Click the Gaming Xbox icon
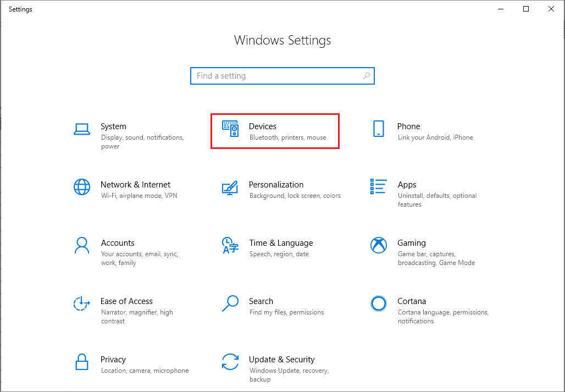 (378, 245)
